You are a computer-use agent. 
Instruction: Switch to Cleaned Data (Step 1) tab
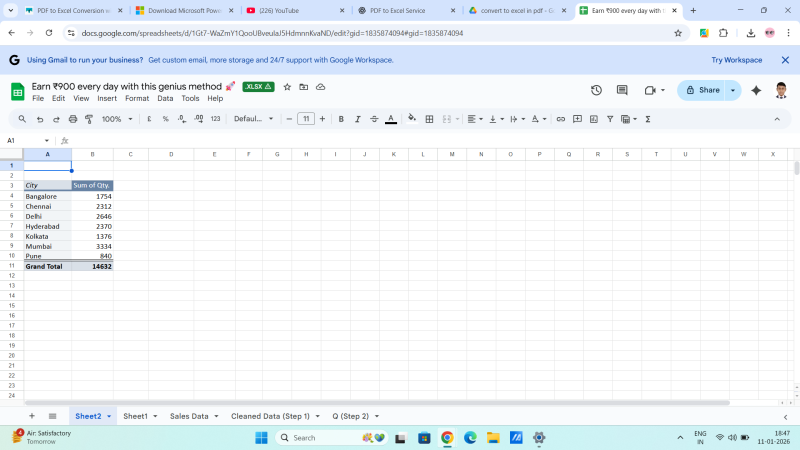(x=270, y=416)
